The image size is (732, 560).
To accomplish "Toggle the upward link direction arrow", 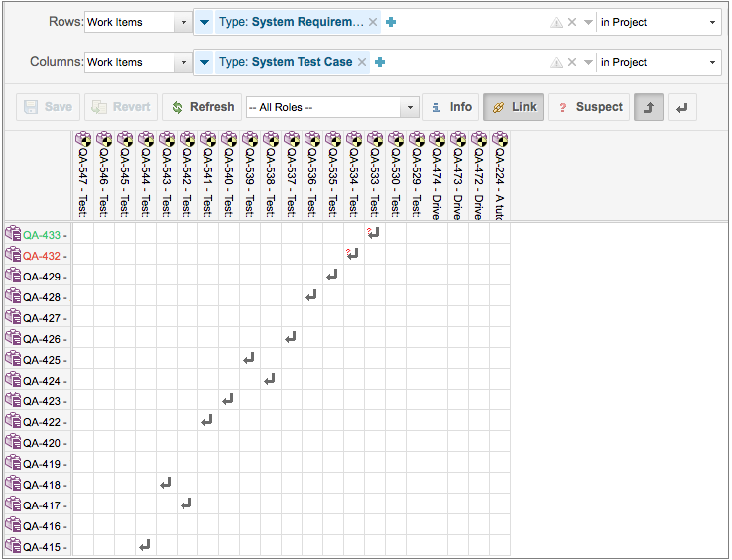I will point(649,107).
